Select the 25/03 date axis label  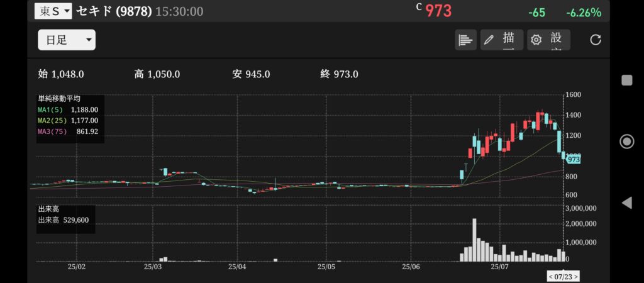(x=152, y=267)
